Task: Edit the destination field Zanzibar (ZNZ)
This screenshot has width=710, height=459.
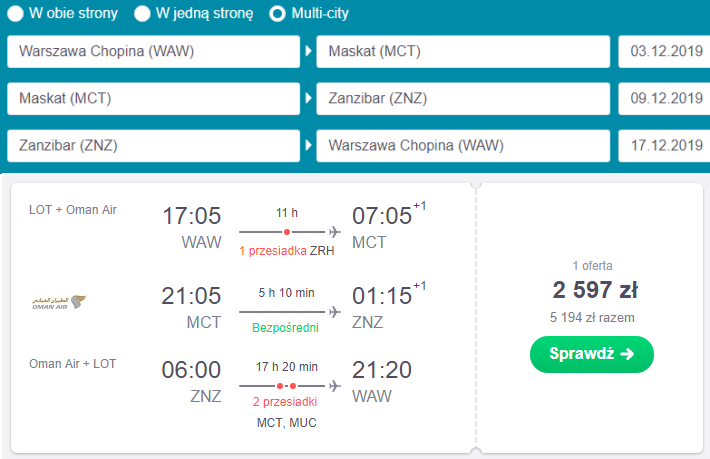Action: 463,99
